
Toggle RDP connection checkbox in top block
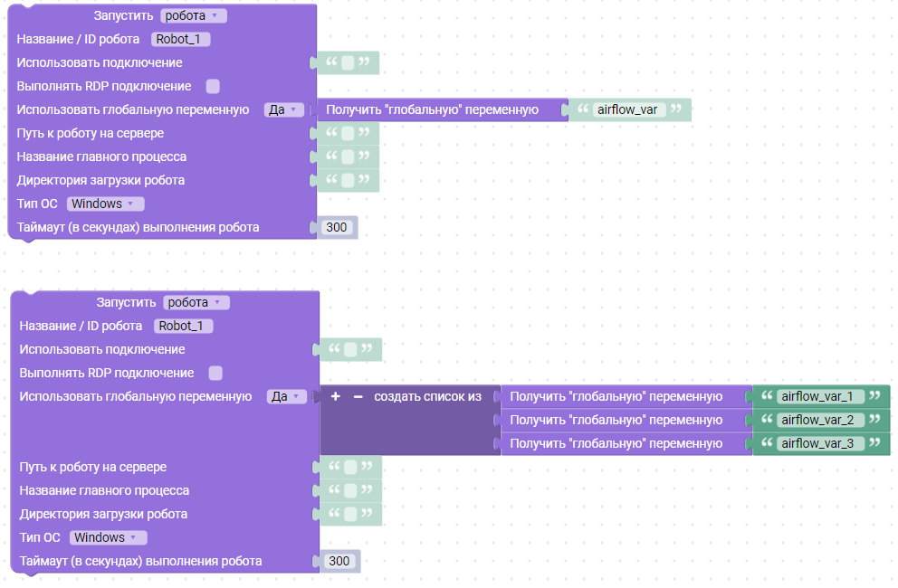click(x=213, y=87)
